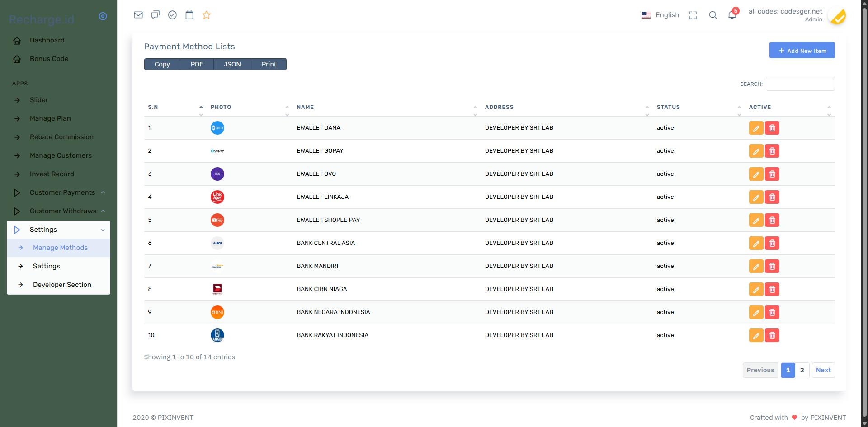Delete EWALLET LINKAJA row
The height and width of the screenshot is (427, 868).
[x=772, y=197]
